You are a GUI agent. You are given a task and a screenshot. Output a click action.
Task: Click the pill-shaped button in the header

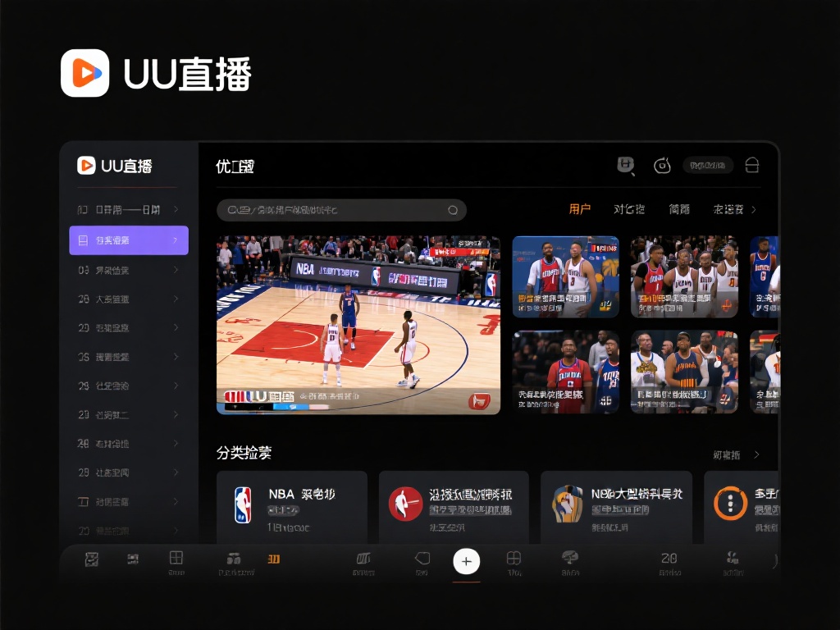point(708,166)
